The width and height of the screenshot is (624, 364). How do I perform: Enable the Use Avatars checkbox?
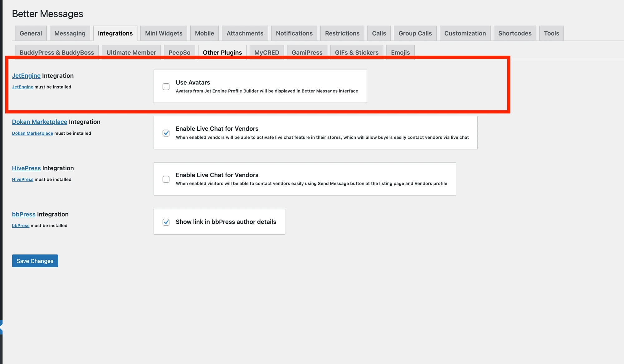point(166,87)
